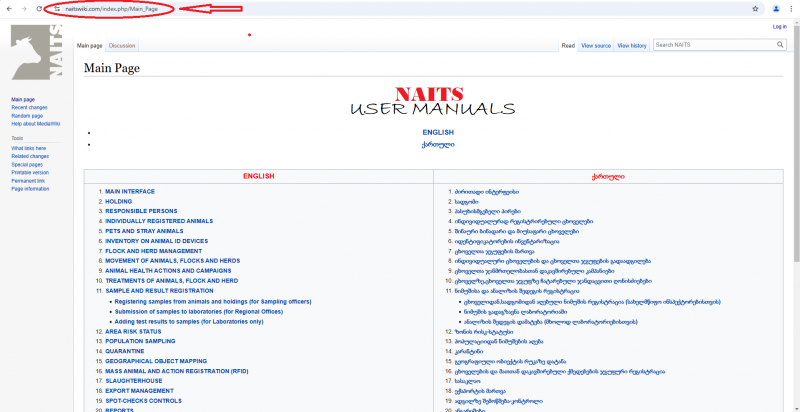Open What links here tool

pos(29,148)
